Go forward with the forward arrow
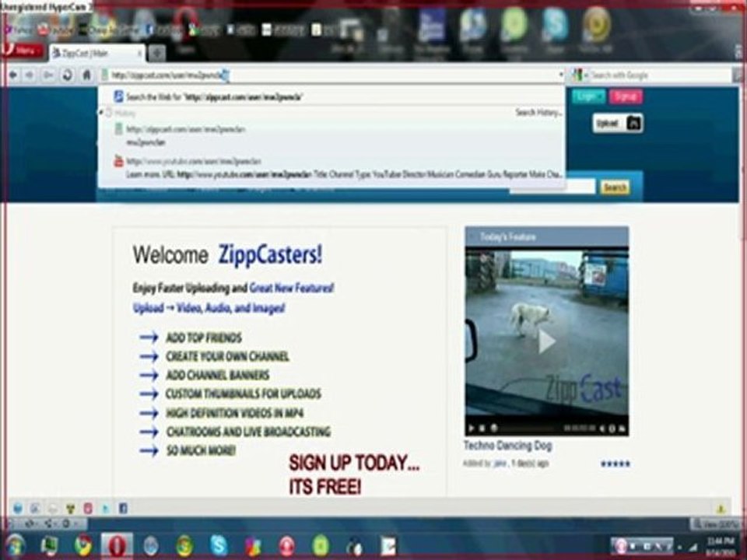The image size is (747, 560). point(30,75)
